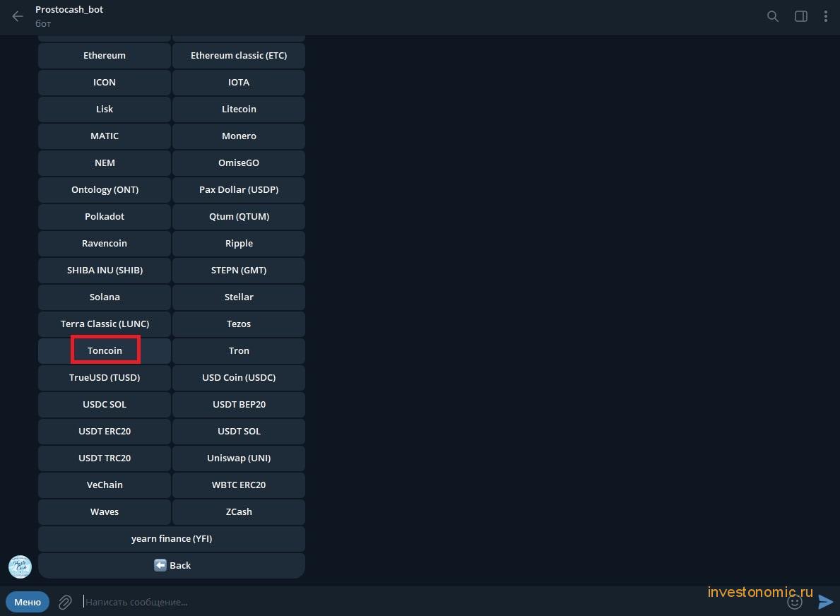Select Waves button
Image resolution: width=840 pixels, height=616 pixels.
coord(105,511)
